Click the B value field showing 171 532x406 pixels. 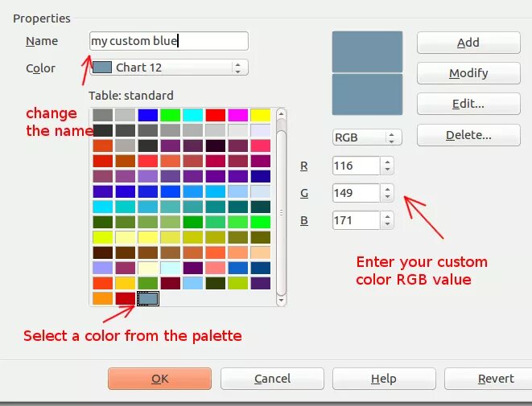[x=356, y=220]
